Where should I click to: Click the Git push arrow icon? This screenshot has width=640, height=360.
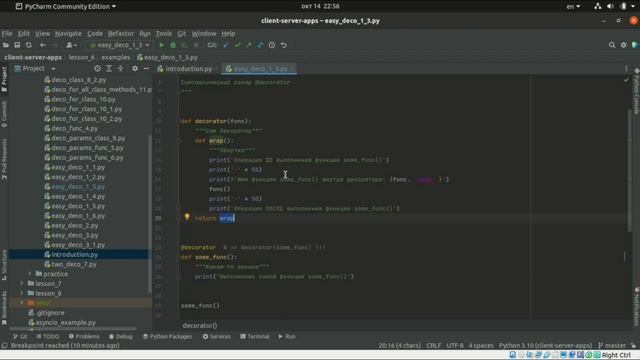tap(249, 45)
